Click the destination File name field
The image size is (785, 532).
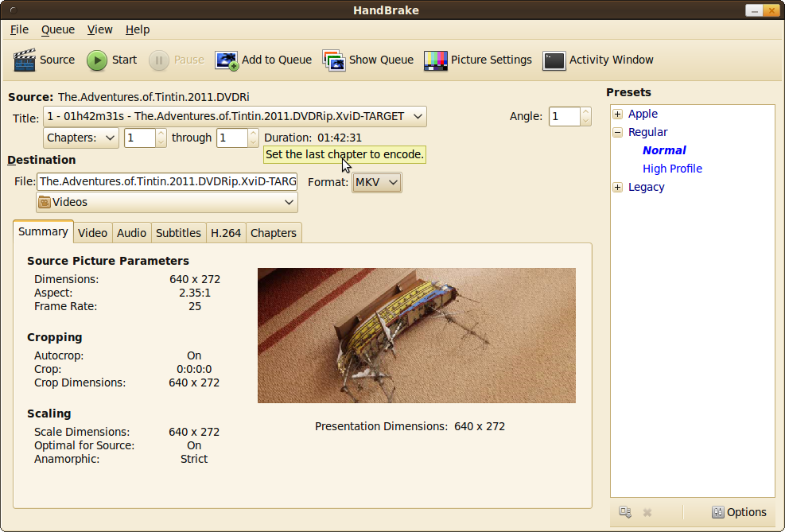[x=167, y=181]
